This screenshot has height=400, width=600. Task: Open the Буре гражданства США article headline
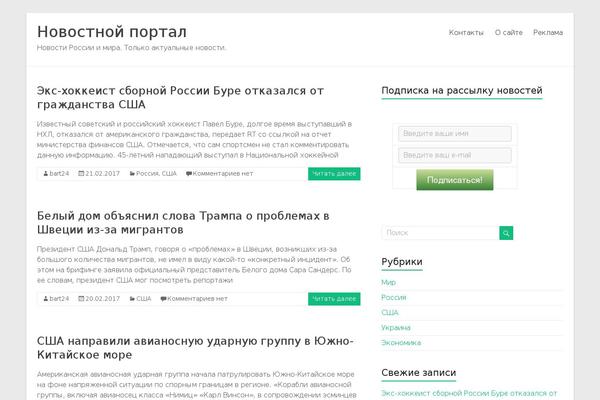tap(180, 97)
